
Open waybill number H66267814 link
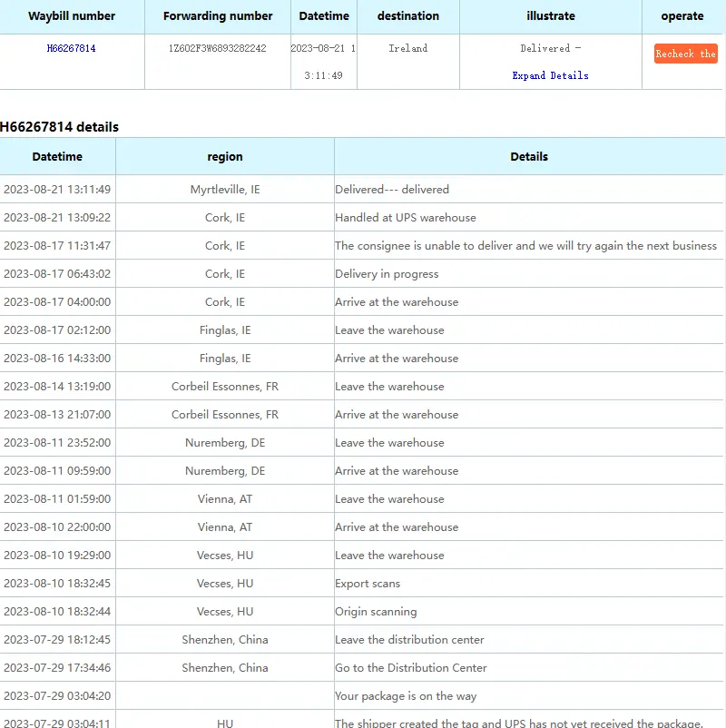click(x=71, y=48)
